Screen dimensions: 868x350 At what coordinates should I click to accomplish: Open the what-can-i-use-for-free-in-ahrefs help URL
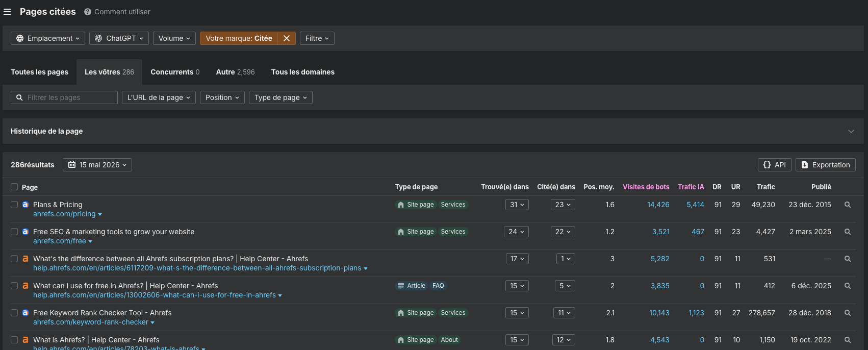[155, 295]
